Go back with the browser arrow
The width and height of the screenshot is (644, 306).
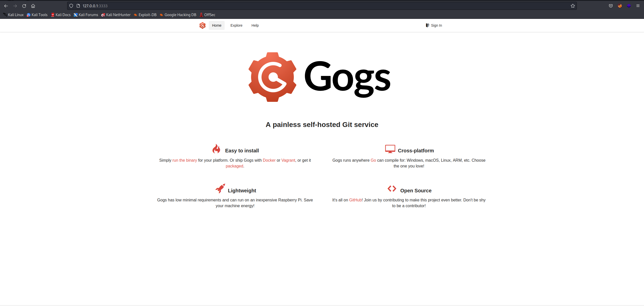click(x=6, y=6)
